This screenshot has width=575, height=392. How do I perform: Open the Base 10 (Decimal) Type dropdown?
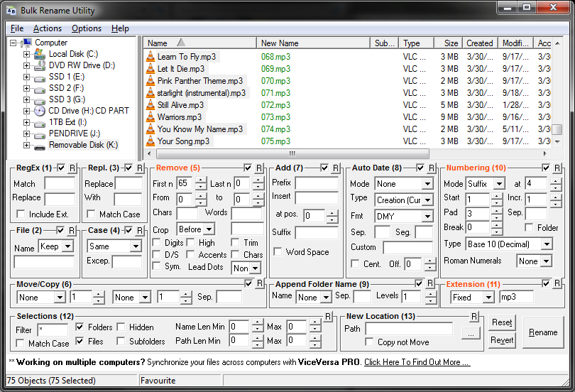(547, 244)
